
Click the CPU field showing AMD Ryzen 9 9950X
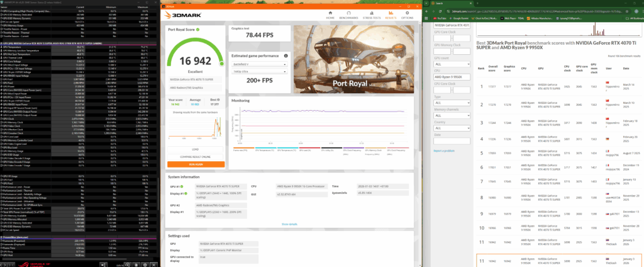[452, 77]
